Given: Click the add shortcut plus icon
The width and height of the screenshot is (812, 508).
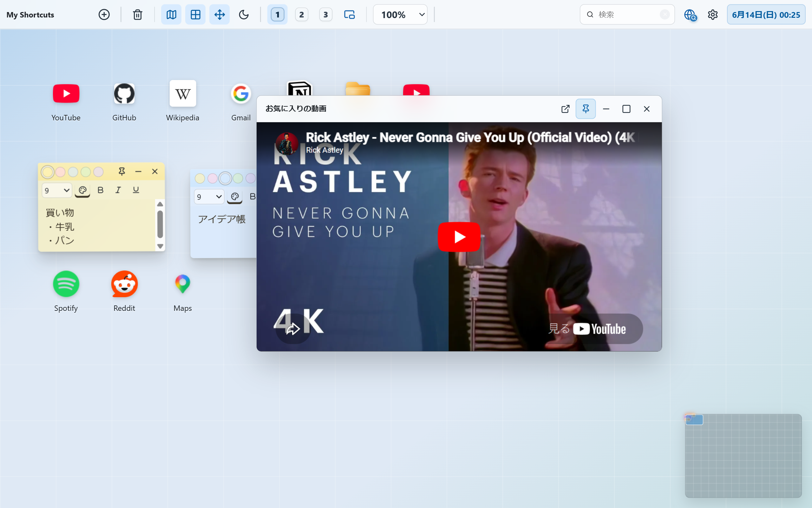Looking at the screenshot, I should pos(104,15).
